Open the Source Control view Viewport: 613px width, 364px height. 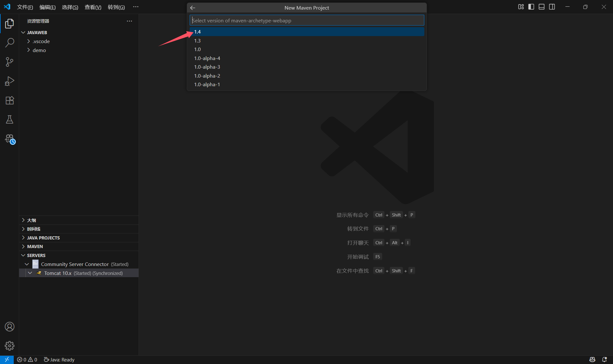(10, 62)
